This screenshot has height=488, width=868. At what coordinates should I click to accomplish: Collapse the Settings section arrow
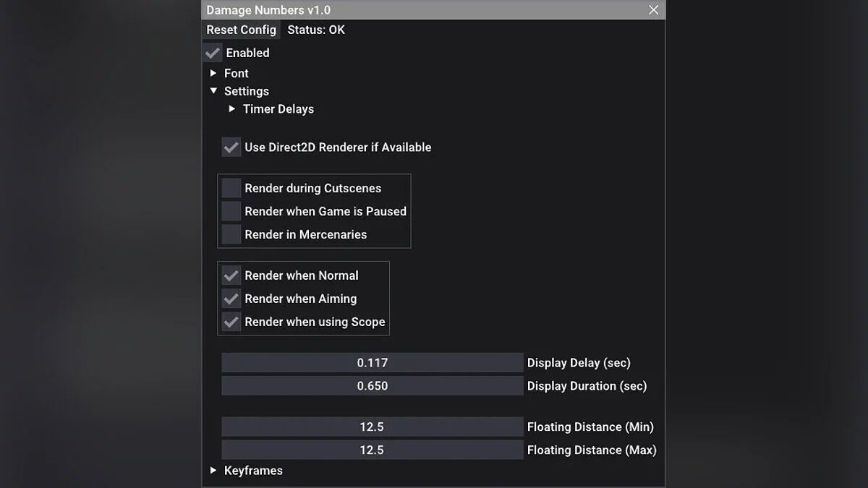pos(213,91)
